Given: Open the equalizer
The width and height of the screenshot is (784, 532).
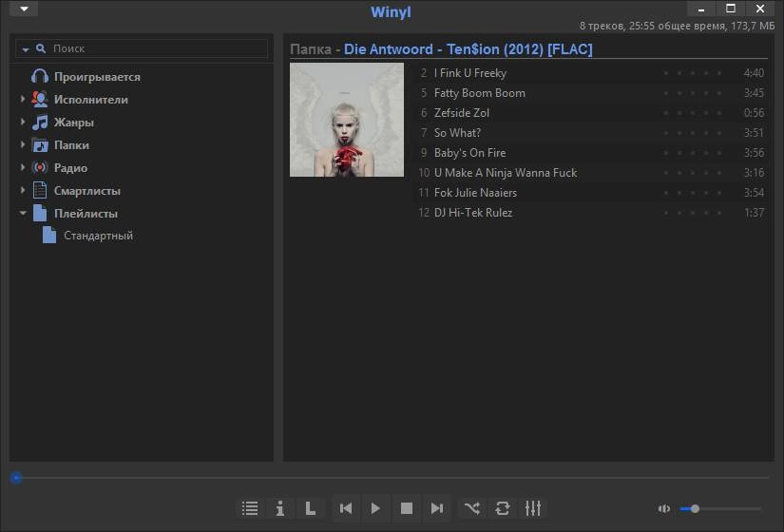Looking at the screenshot, I should [x=533, y=508].
